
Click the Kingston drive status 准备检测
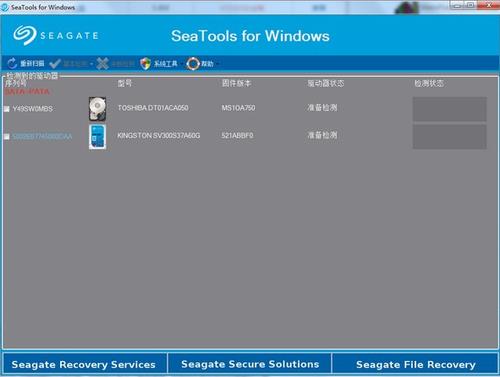(322, 135)
